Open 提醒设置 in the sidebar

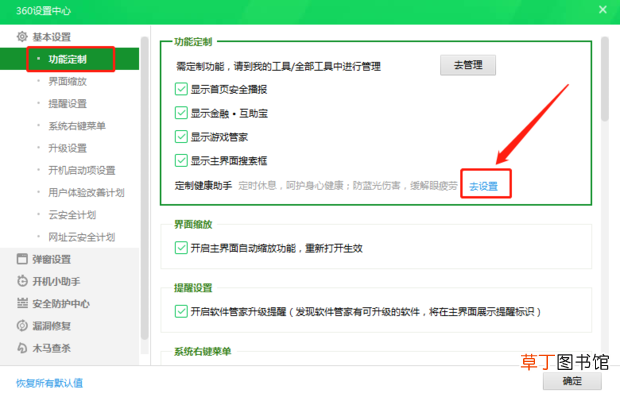pyautogui.click(x=67, y=104)
